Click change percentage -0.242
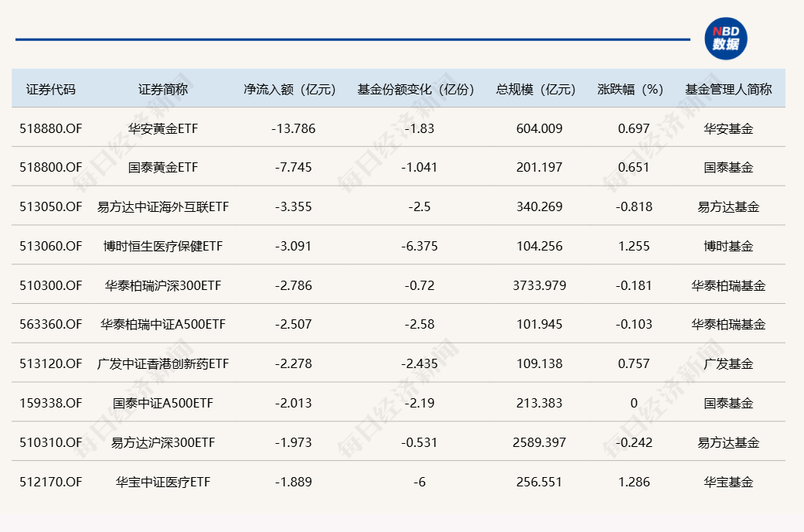804x532 pixels. coord(634,442)
